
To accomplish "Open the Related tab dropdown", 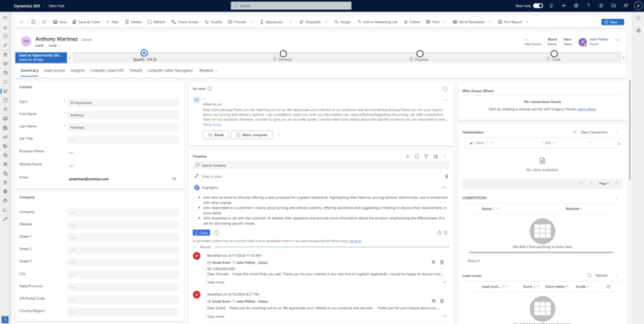I will 209,71.
